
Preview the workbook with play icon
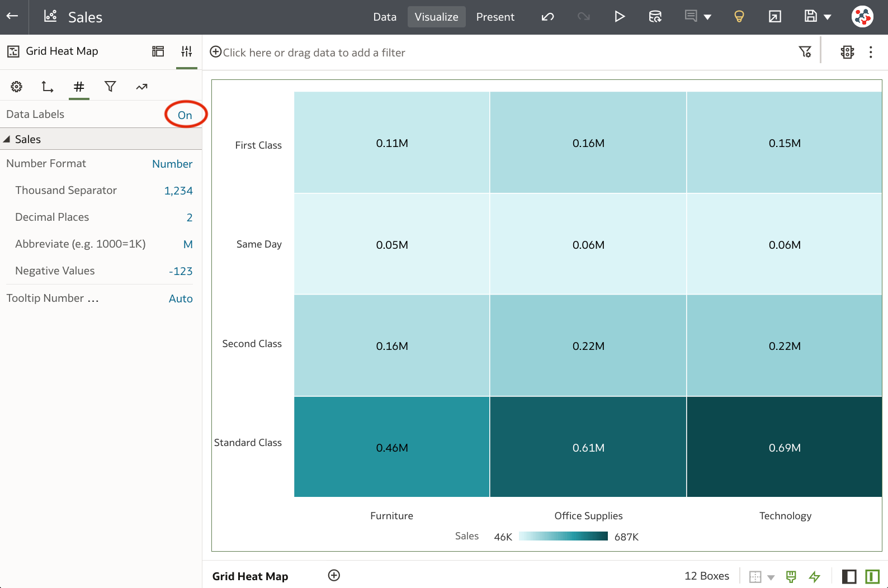click(619, 17)
